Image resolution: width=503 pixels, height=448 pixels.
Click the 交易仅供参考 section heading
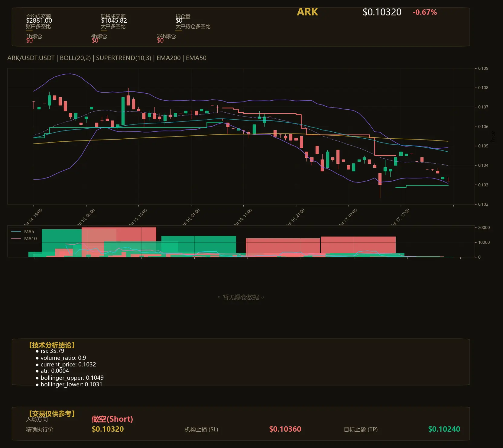[x=52, y=414]
